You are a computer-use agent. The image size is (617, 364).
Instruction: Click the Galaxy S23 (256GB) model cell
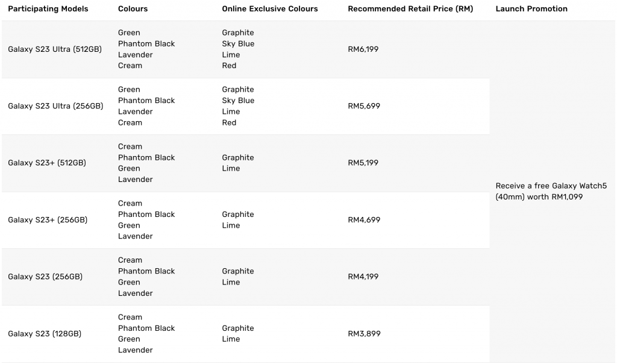45,277
